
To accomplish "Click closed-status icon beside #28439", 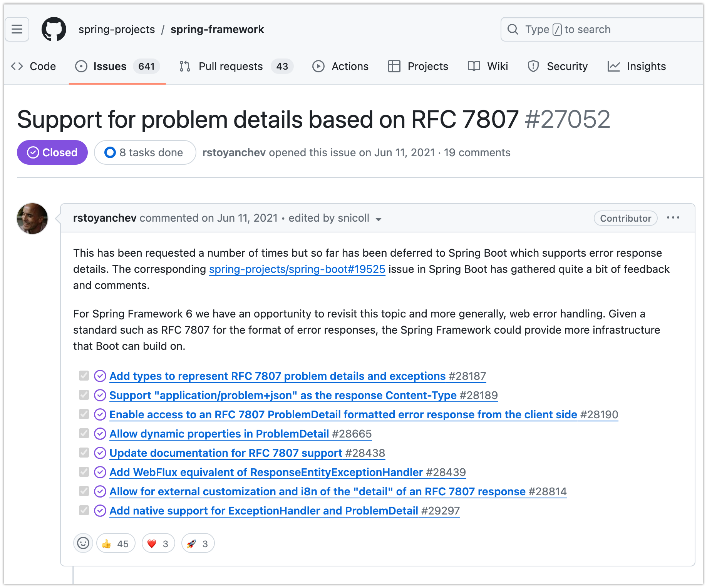I will [100, 472].
